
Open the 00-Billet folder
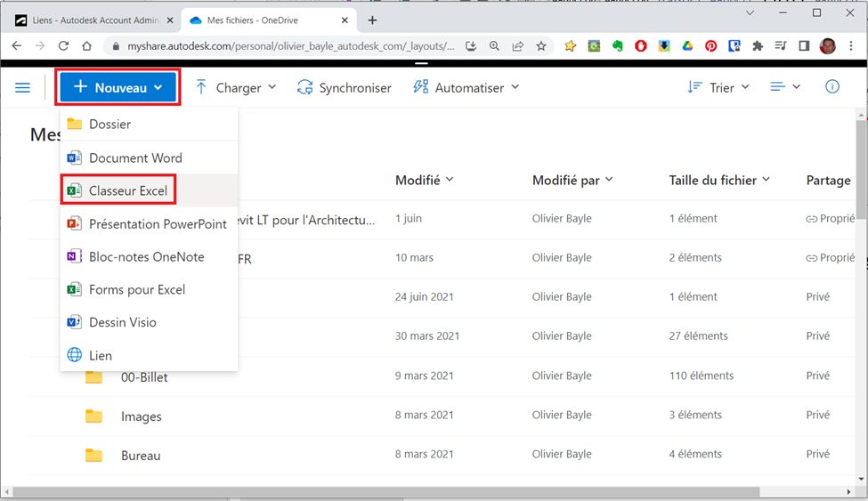144,377
